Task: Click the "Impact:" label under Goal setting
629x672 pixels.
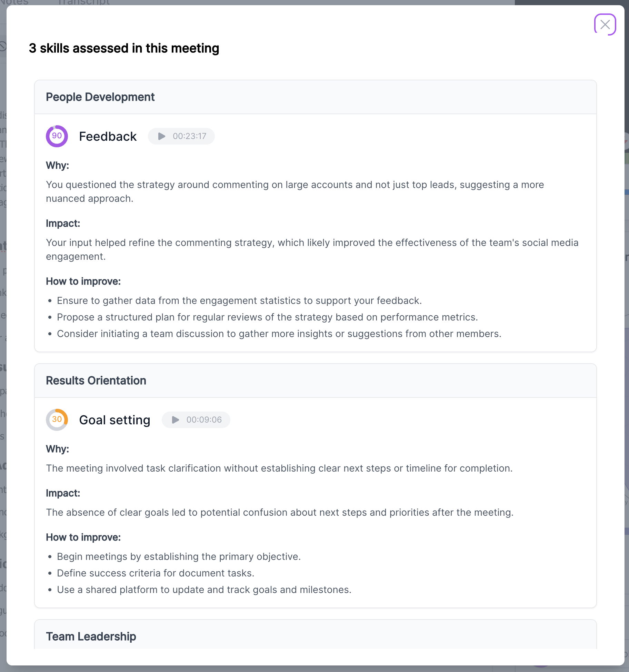Action: [x=63, y=493]
